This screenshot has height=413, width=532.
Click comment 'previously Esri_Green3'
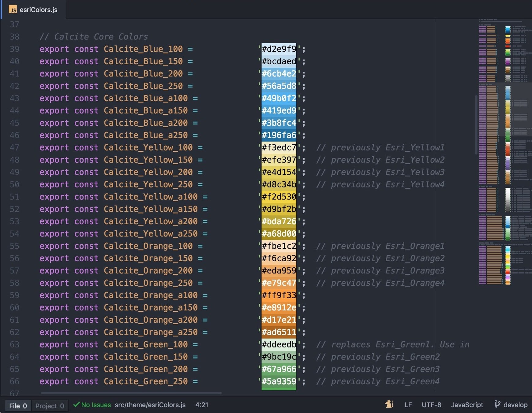385,369
